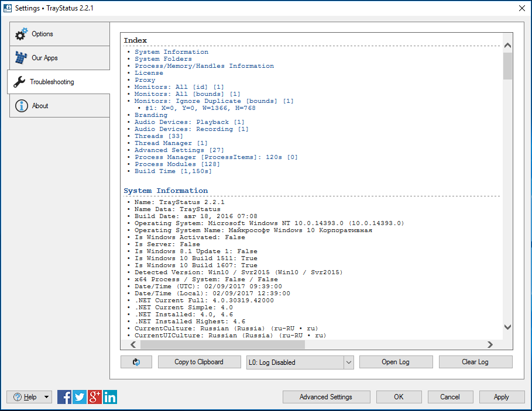Screen dimensions: 532x411
Task: Follow the Thread Manager [1] link
Action: (x=171, y=143)
